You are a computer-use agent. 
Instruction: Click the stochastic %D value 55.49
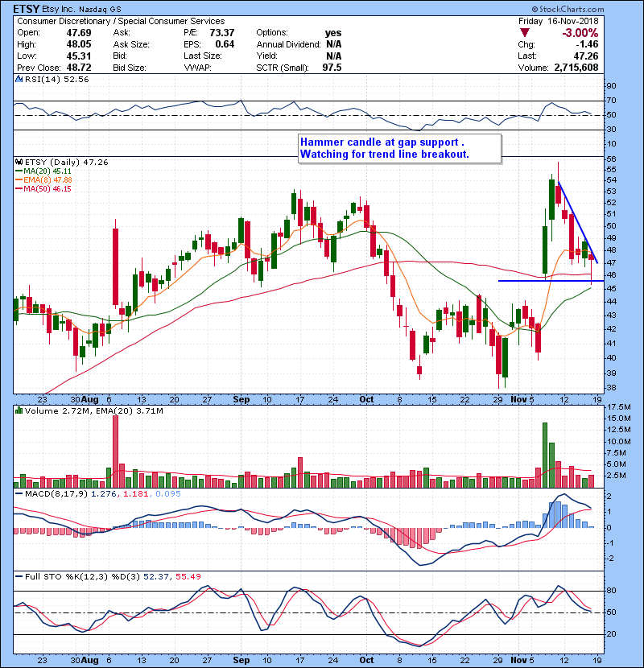(x=188, y=576)
